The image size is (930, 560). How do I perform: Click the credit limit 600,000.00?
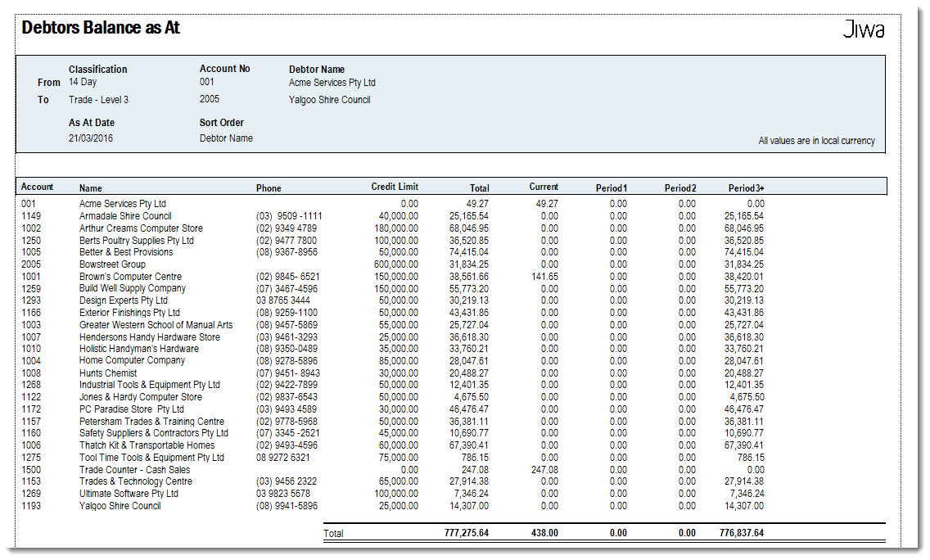click(x=395, y=264)
